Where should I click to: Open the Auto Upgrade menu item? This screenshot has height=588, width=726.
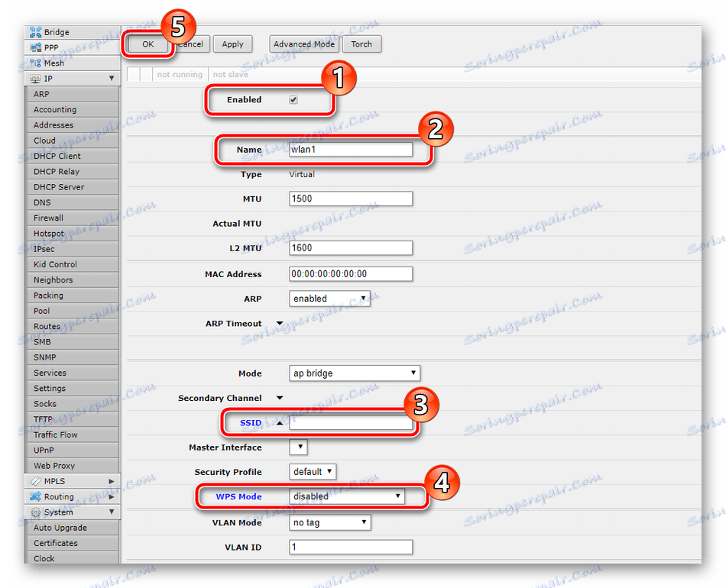point(73,528)
